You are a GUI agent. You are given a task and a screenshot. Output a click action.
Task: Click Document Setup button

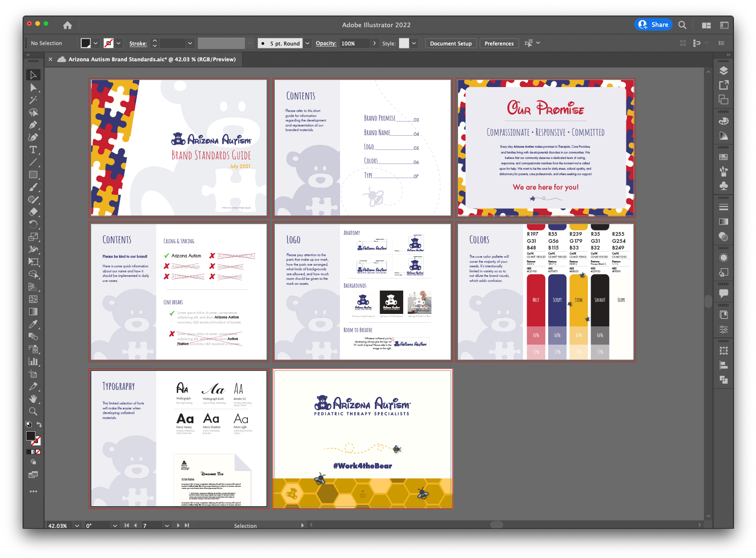coord(451,43)
